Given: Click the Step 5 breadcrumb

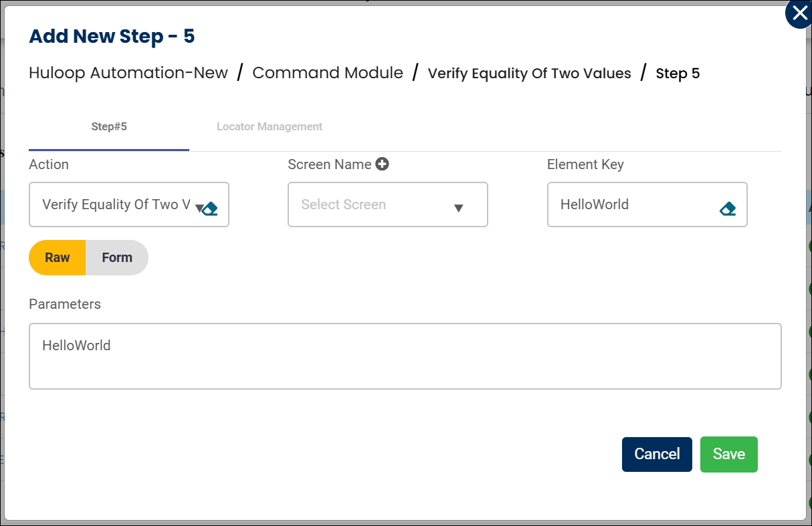Looking at the screenshot, I should 678,74.
